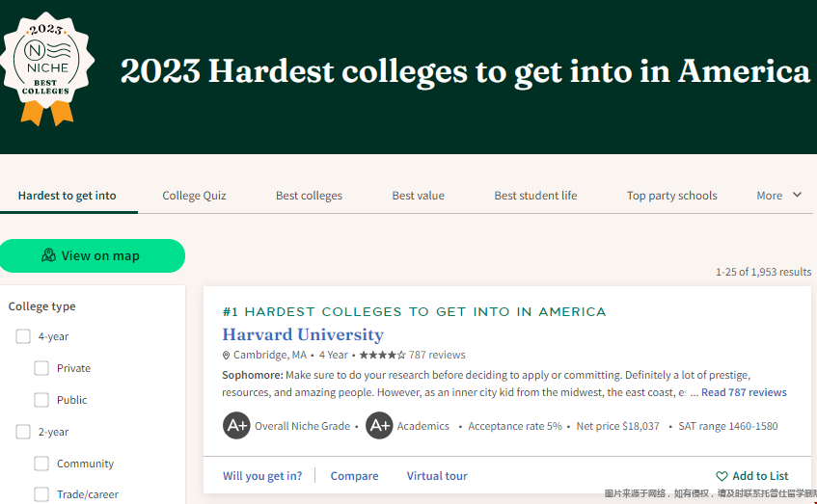Switch to the Best colleges tab
817x504 pixels.
click(309, 196)
